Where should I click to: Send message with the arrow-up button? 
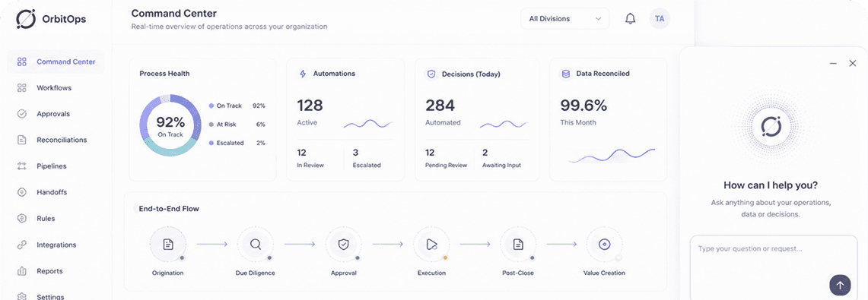[840, 285]
